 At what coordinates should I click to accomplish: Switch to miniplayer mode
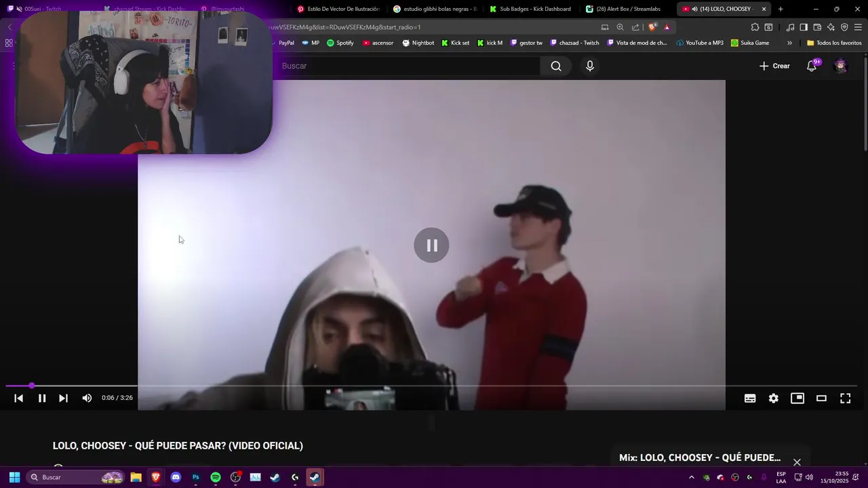(x=797, y=399)
